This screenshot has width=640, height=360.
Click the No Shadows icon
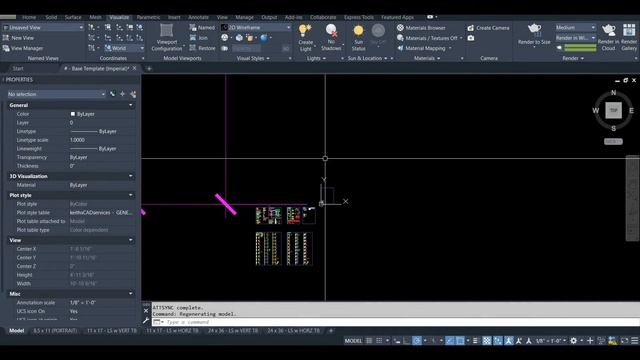[x=331, y=30]
